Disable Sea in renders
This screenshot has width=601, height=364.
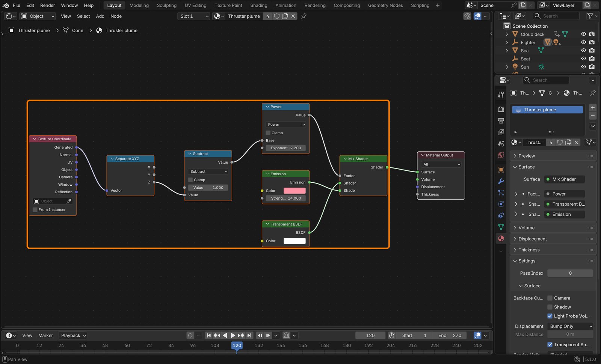pyautogui.click(x=592, y=51)
